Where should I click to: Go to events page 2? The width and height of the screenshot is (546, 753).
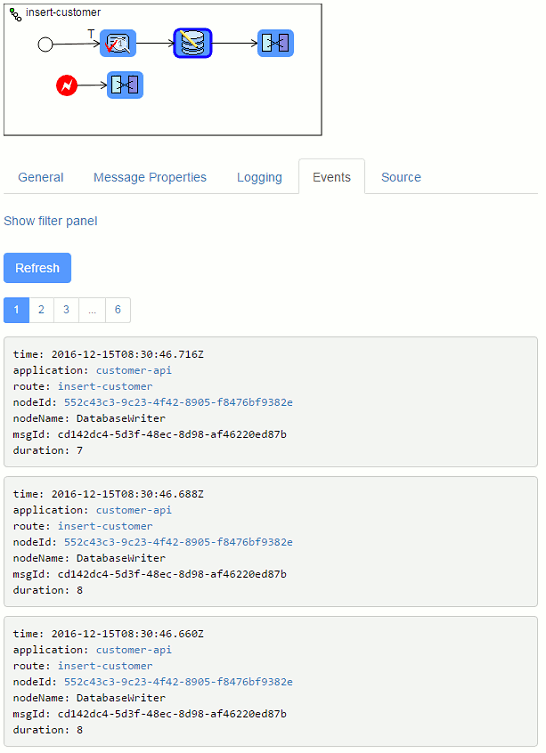tap(41, 310)
